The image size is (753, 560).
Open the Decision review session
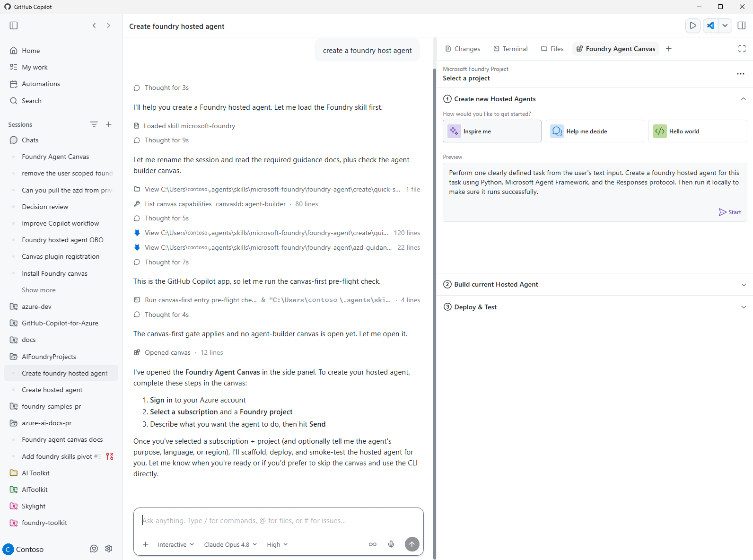click(x=45, y=207)
